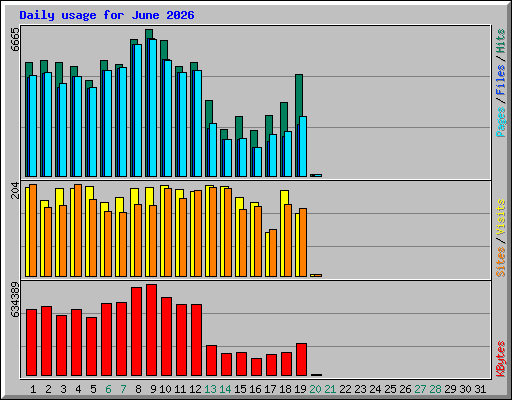Click day label 31 on the x-axis
This screenshot has height=400, width=512.
click(480, 389)
